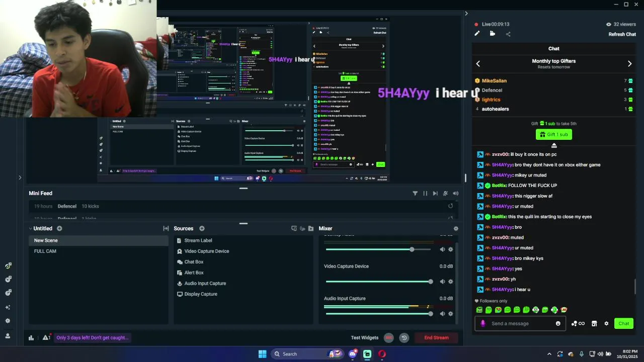Go to next leaderboard with right chevron
This screenshot has height=362, width=644.
[629, 64]
